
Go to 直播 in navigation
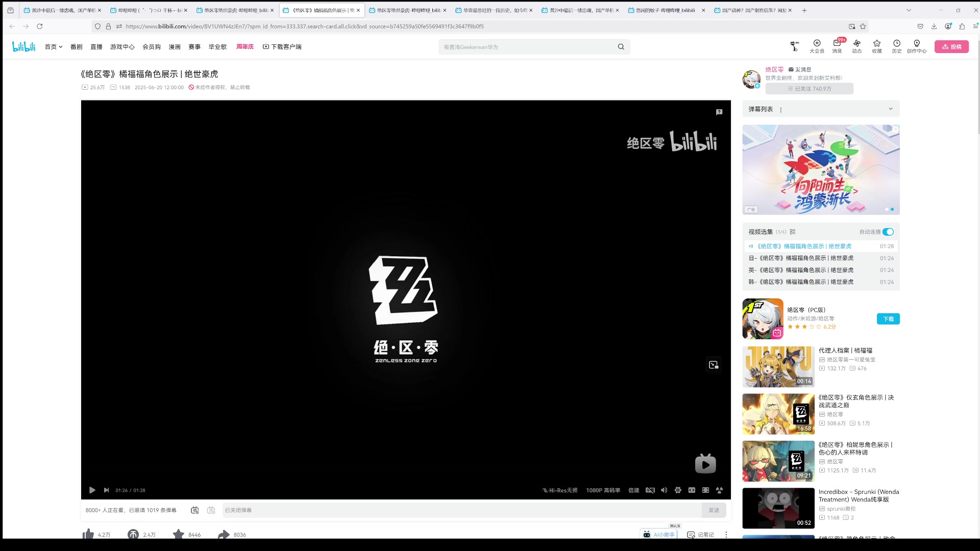click(x=96, y=46)
